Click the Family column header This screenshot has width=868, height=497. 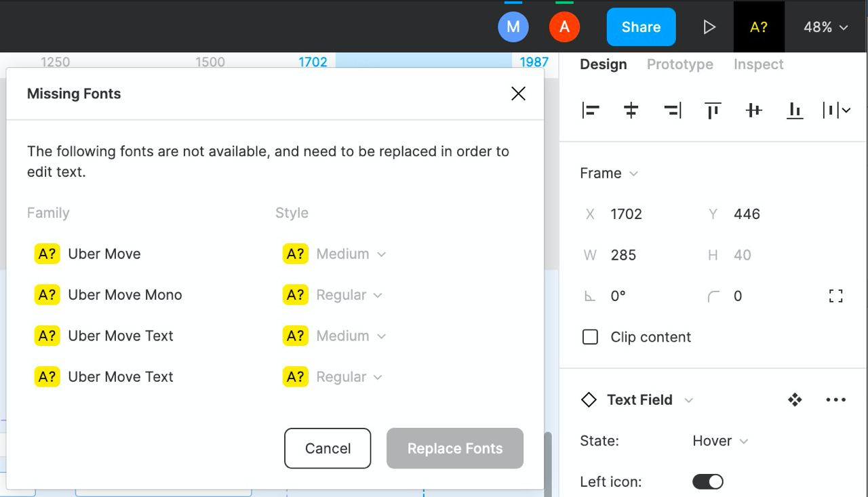48,213
